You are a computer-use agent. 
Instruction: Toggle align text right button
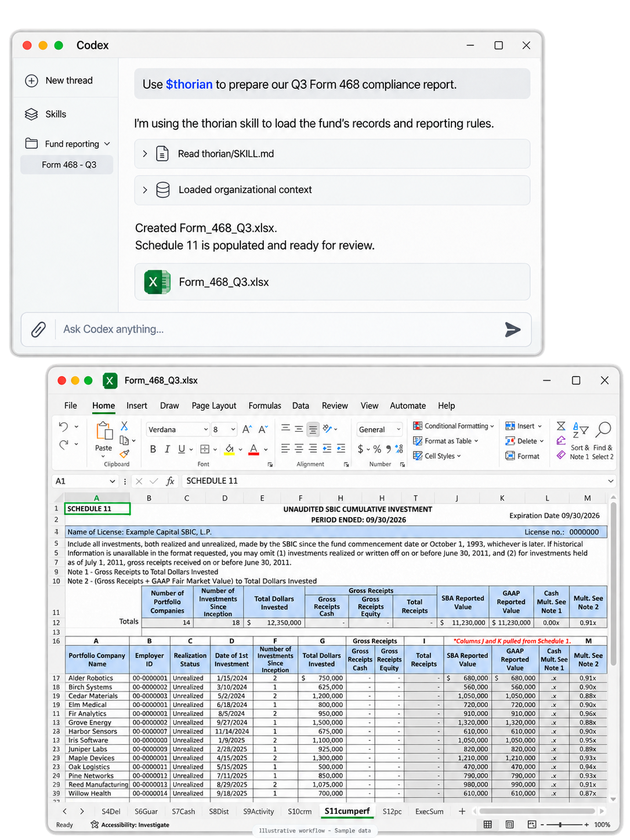click(313, 448)
